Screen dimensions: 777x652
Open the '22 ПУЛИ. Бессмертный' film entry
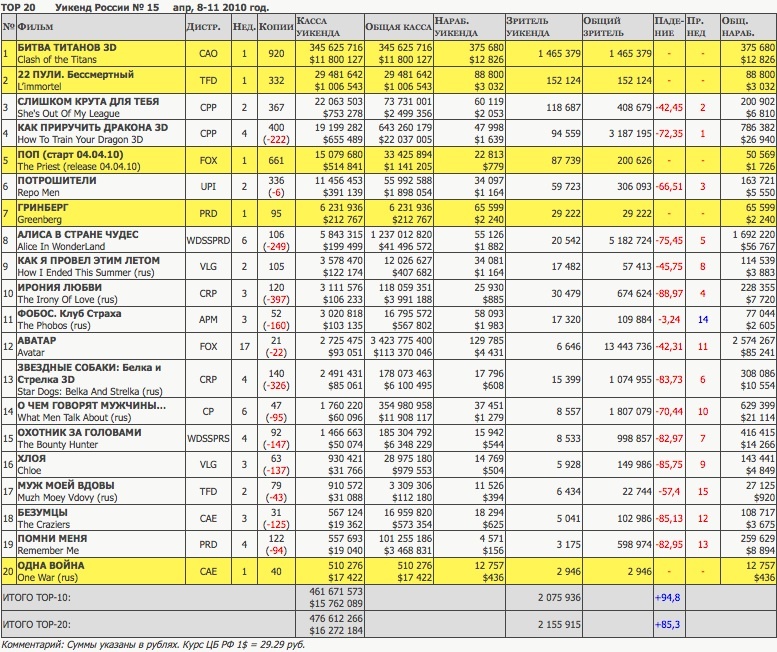click(x=78, y=75)
